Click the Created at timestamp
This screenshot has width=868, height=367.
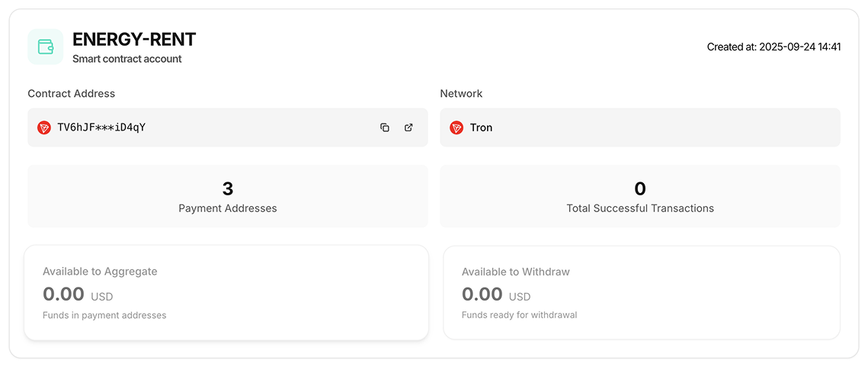[774, 47]
